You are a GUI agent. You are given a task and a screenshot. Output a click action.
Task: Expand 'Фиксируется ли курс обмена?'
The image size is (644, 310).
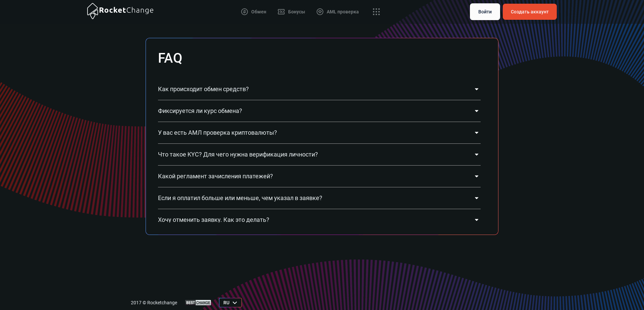click(476, 111)
